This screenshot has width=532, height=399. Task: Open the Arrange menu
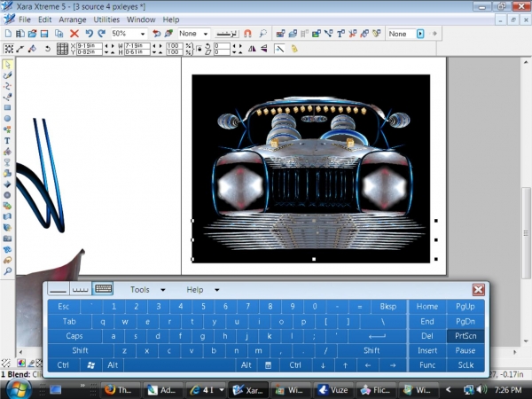pyautogui.click(x=73, y=20)
